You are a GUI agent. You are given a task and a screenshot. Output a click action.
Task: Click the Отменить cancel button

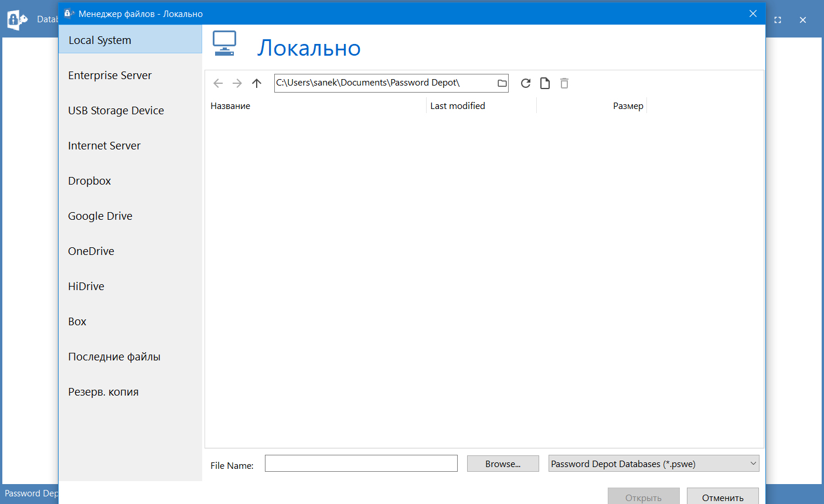pyautogui.click(x=722, y=497)
